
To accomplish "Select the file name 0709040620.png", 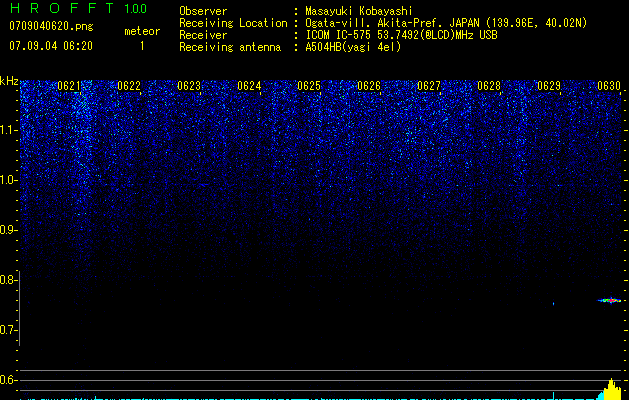I will (51, 26).
